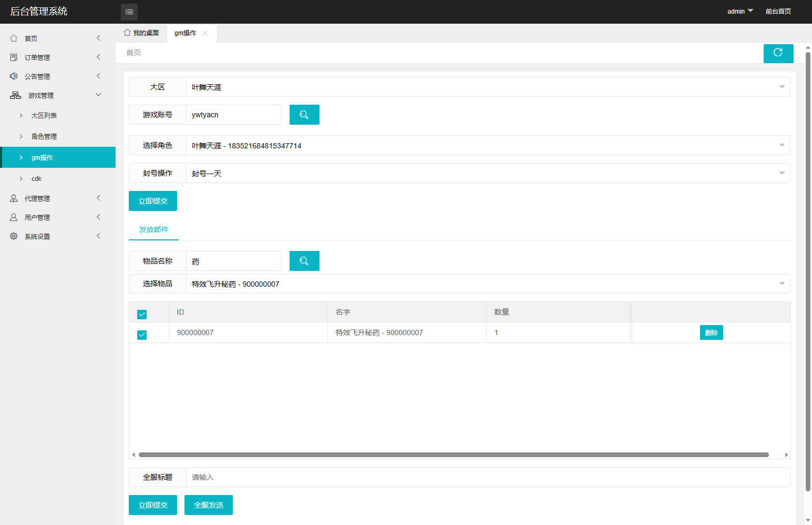This screenshot has height=525, width=812.
Task: Open the admin user dropdown
Action: pyautogui.click(x=740, y=11)
